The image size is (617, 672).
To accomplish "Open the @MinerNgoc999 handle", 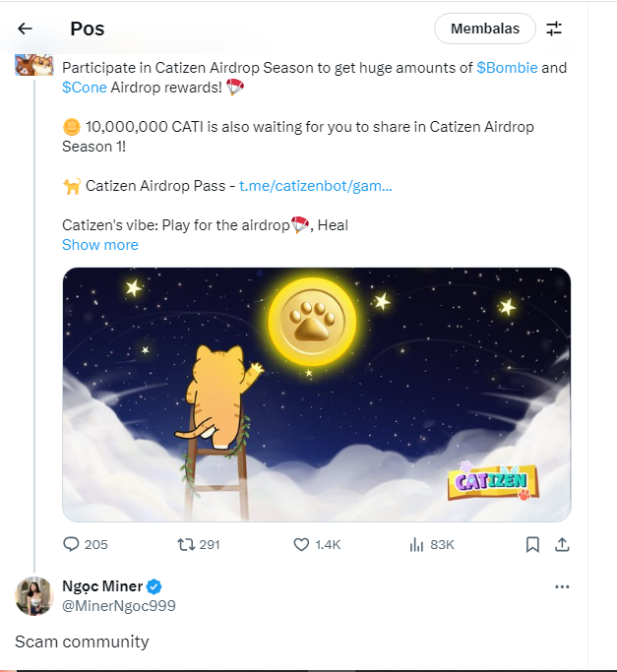I will (x=119, y=606).
